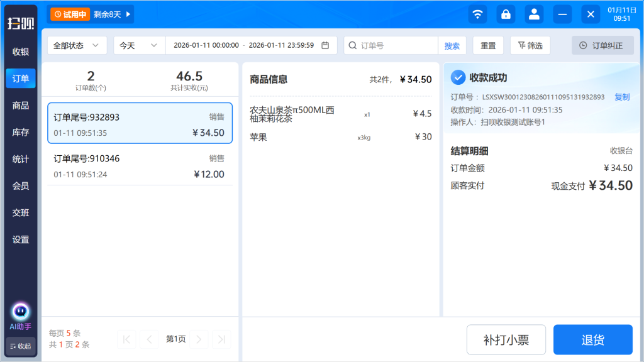Image resolution: width=644 pixels, height=362 pixels.
Task: Jump to first page of orders
Action: point(126,339)
